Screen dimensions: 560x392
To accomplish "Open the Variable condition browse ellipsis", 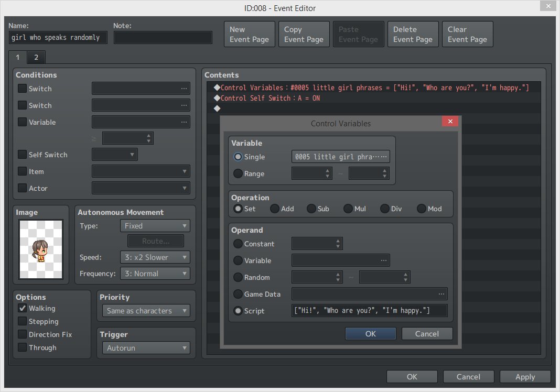I will coord(185,122).
